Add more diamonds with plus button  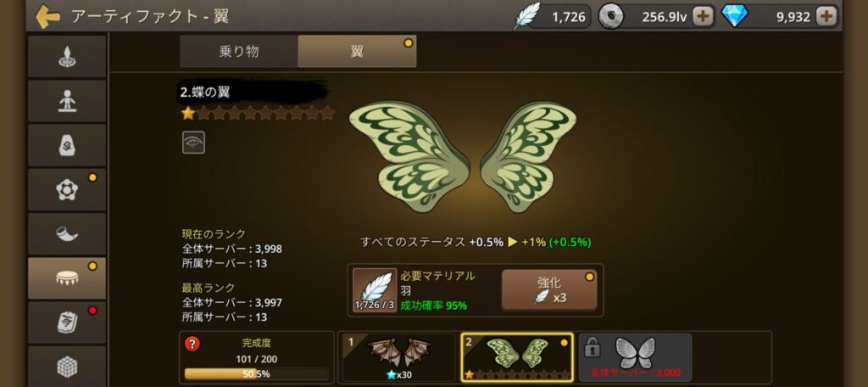pos(826,17)
